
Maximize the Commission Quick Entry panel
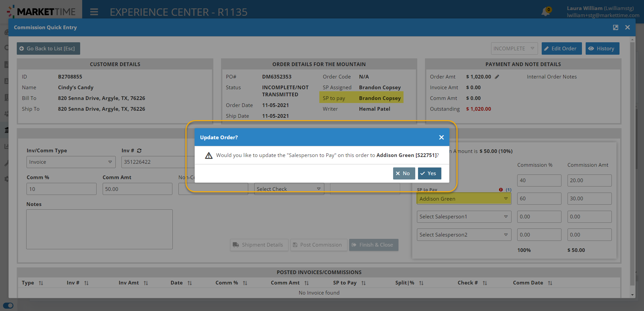615,28
